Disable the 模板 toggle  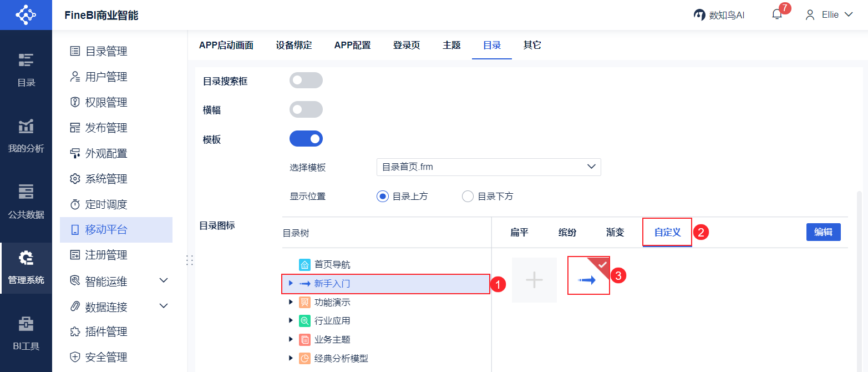306,139
